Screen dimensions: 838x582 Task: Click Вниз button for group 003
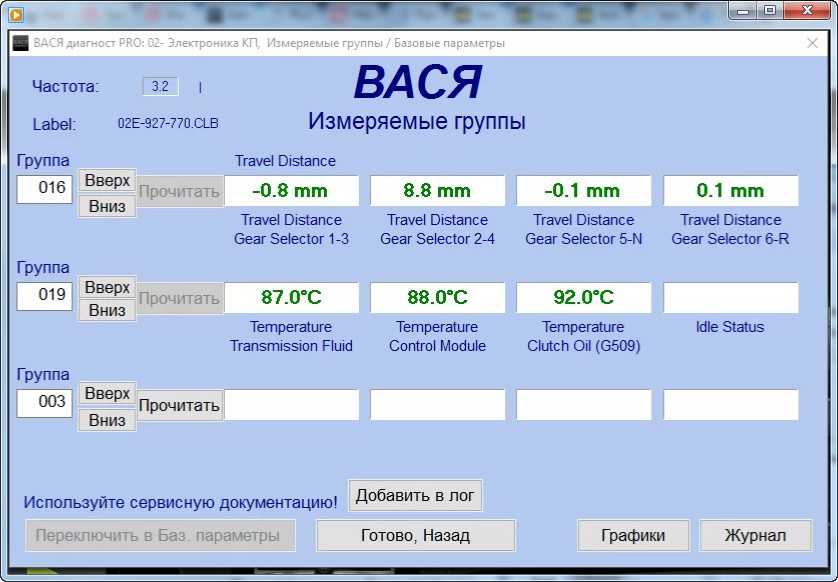click(x=107, y=420)
